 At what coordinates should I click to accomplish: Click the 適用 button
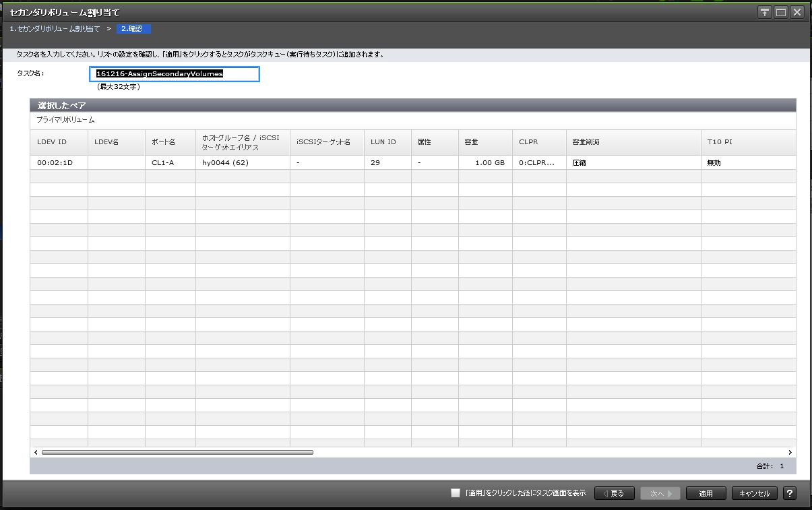tap(706, 493)
